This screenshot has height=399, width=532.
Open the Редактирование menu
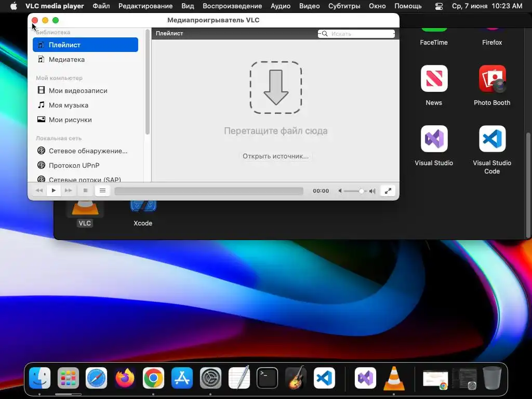(x=145, y=6)
